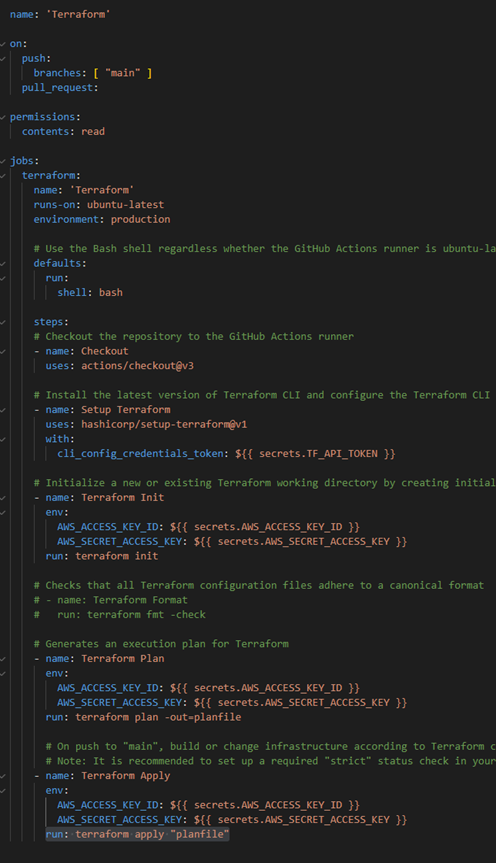Collapse the 'defaults:' section chevron
Viewport: 496px width, 863px height.
[3, 264]
